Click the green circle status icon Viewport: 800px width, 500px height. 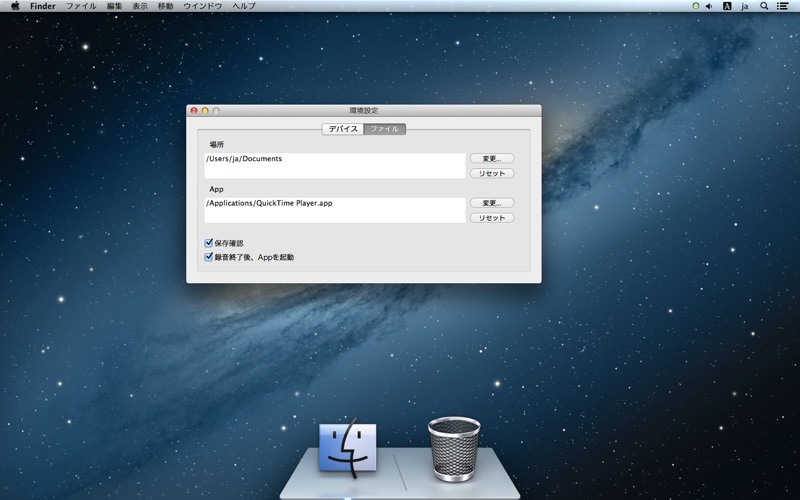click(695, 6)
